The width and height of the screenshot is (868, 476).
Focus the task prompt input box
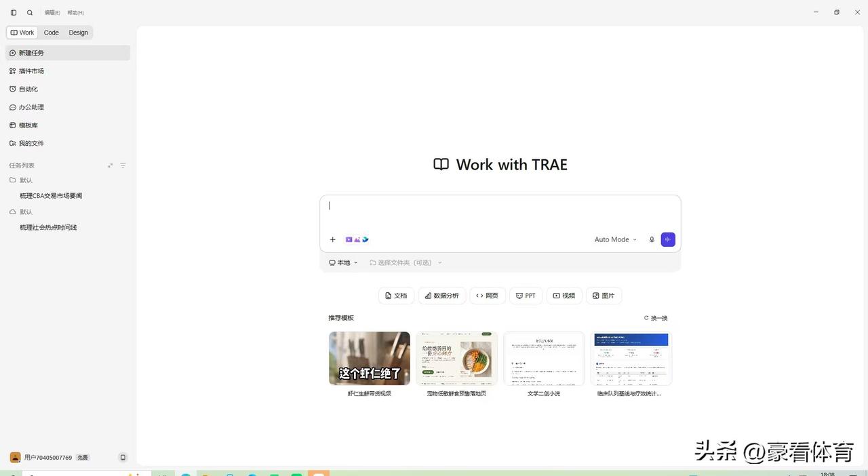500,213
